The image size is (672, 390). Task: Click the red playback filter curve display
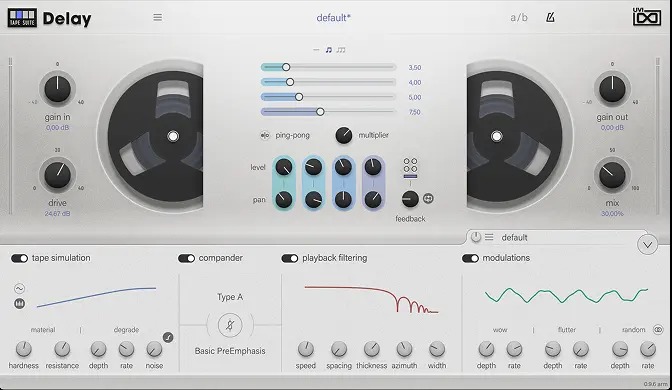[x=371, y=299]
